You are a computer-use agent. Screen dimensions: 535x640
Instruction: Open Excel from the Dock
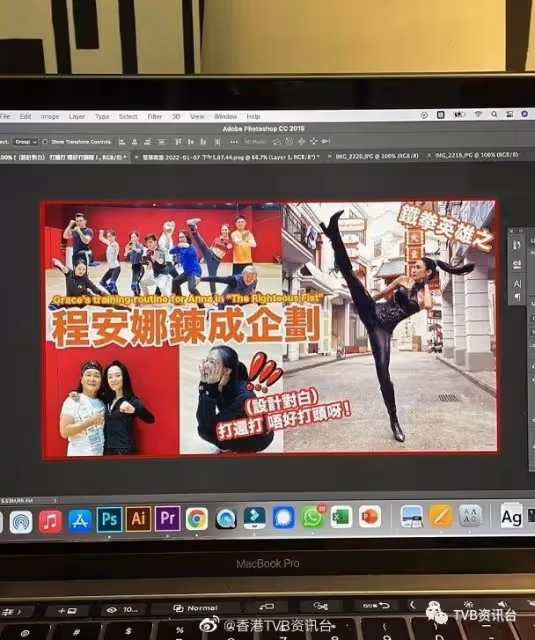coord(341,517)
